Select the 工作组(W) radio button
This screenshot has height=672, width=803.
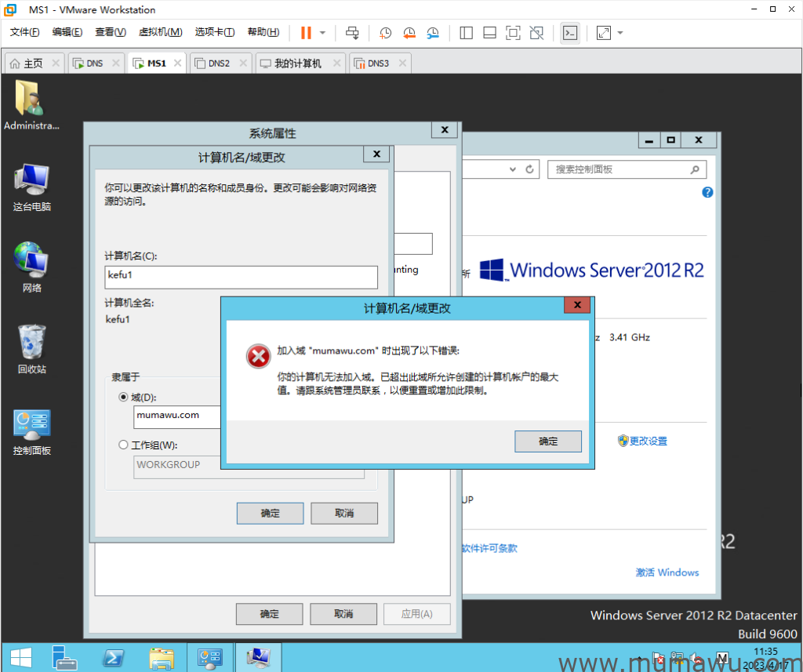tap(123, 445)
